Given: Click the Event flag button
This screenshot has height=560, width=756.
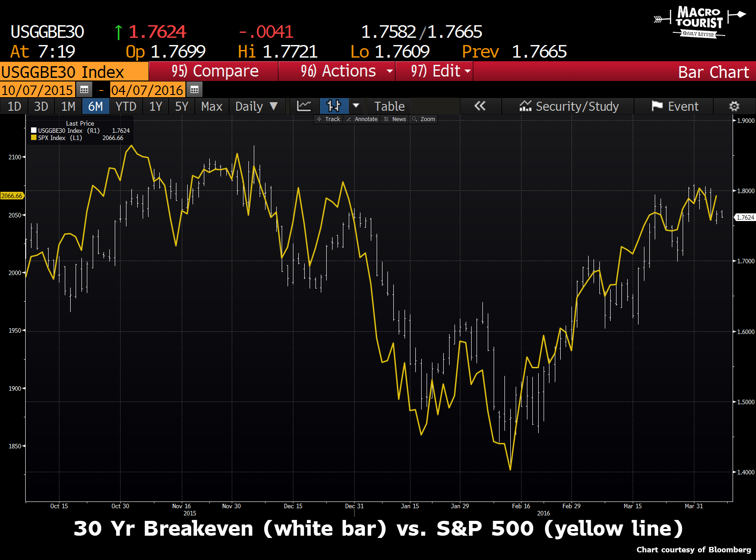Looking at the screenshot, I should tap(675, 106).
